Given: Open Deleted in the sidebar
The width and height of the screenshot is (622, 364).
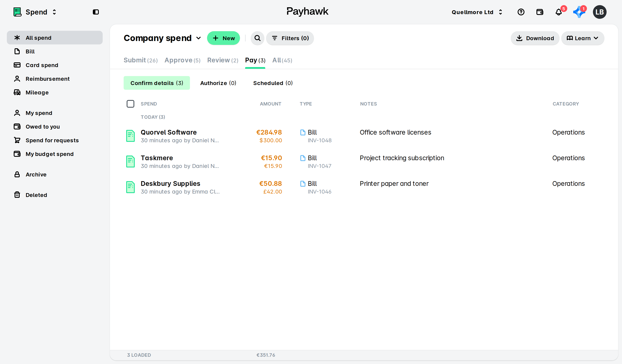Looking at the screenshot, I should point(55,195).
